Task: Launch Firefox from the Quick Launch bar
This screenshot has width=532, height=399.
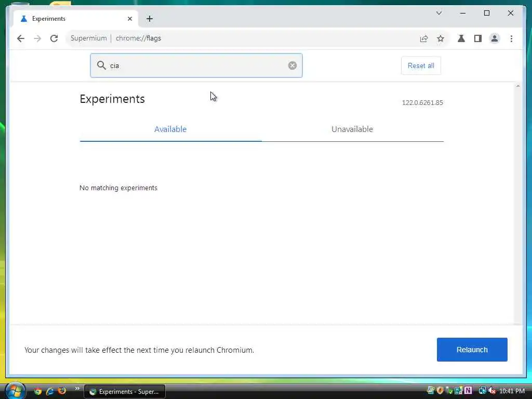Action: [62, 391]
